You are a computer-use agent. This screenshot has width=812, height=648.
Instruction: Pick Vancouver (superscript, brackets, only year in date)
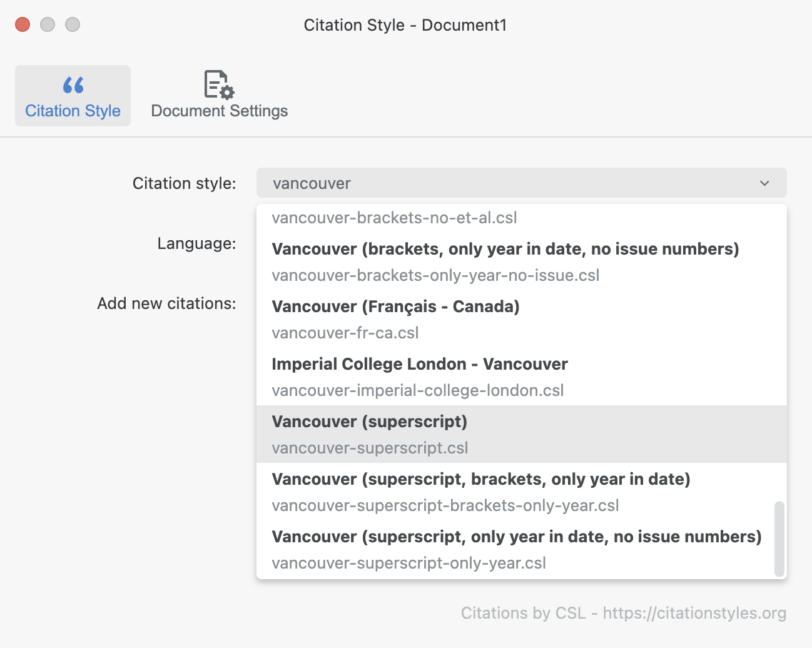(522, 492)
